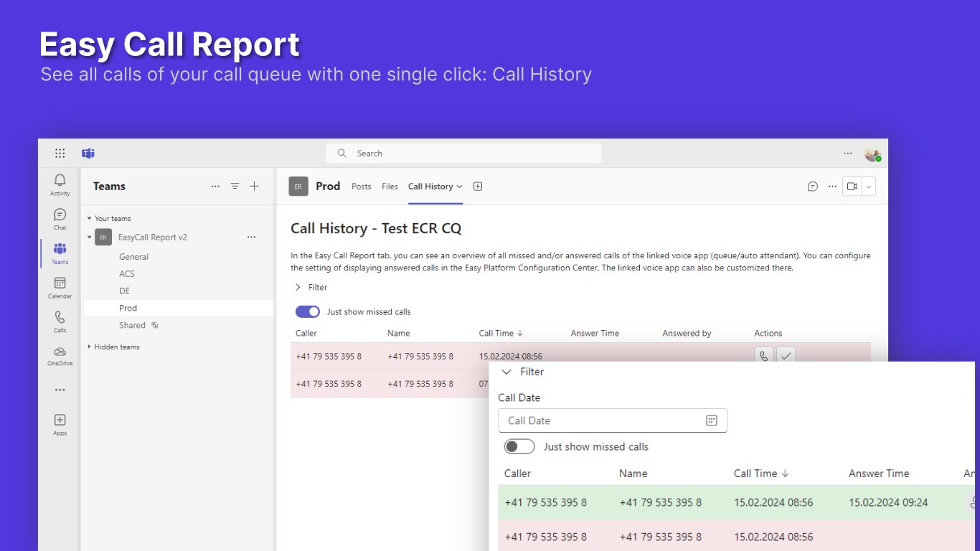Switch to the Posts tab

pos(362,187)
